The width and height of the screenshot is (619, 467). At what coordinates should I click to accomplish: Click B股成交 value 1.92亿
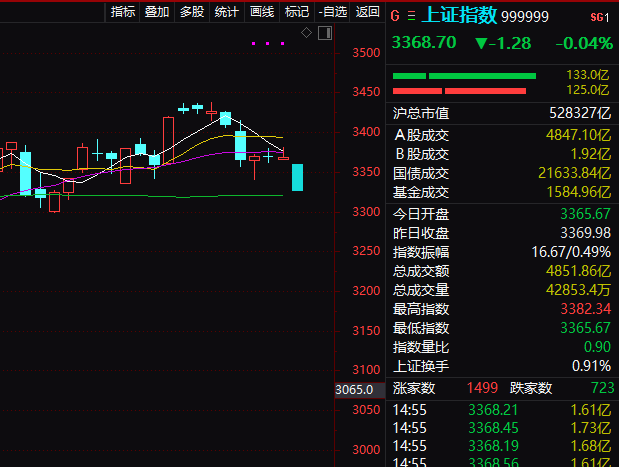click(x=591, y=154)
